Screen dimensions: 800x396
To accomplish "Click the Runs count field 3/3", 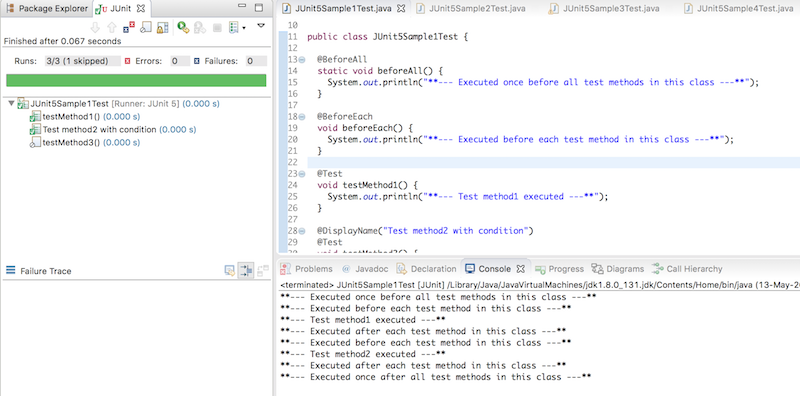I will coord(83,61).
